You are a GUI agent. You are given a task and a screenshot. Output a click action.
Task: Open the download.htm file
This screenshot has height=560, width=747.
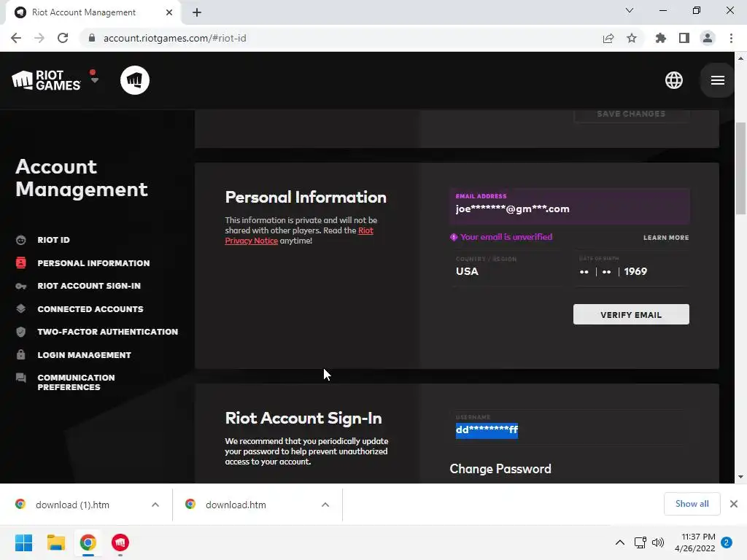coord(236,505)
